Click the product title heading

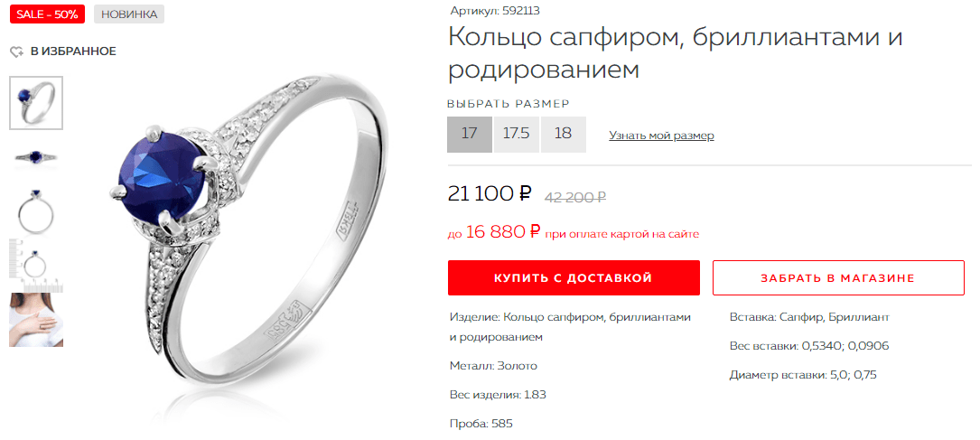pyautogui.click(x=676, y=53)
